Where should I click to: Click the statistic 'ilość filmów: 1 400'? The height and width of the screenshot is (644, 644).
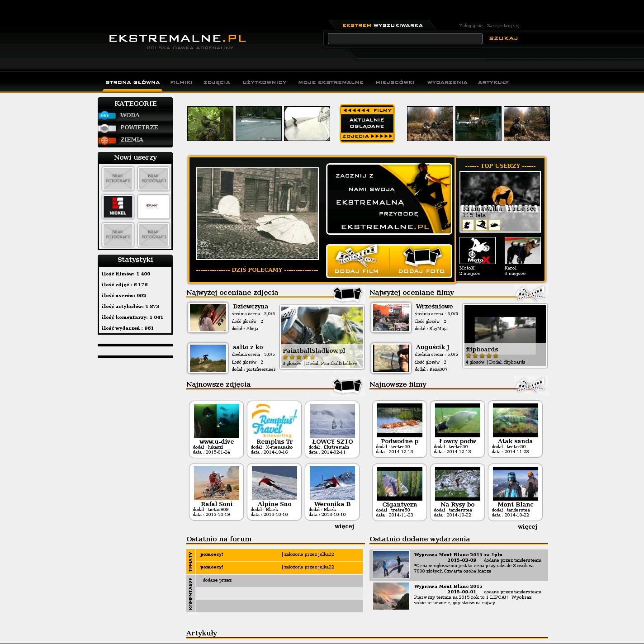[126, 274]
